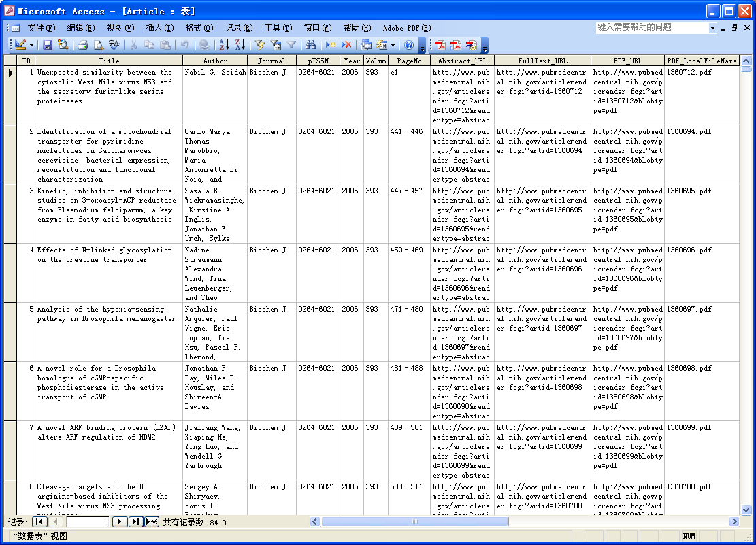Image resolution: width=756 pixels, height=545 pixels.
Task: Click the Delete Record toolbar icon
Action: [346, 45]
